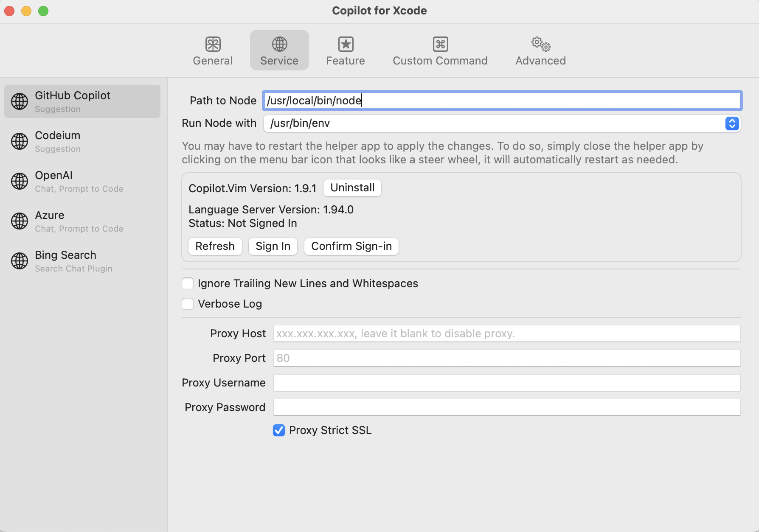The width and height of the screenshot is (759, 532).
Task: Select GitHub Copilot service in sidebar
Action: [x=82, y=101]
